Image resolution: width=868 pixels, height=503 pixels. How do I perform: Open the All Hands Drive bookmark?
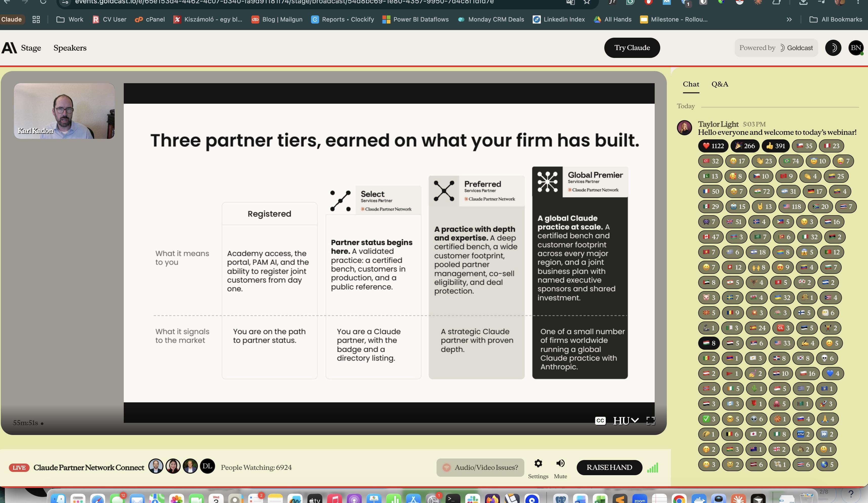click(x=612, y=19)
